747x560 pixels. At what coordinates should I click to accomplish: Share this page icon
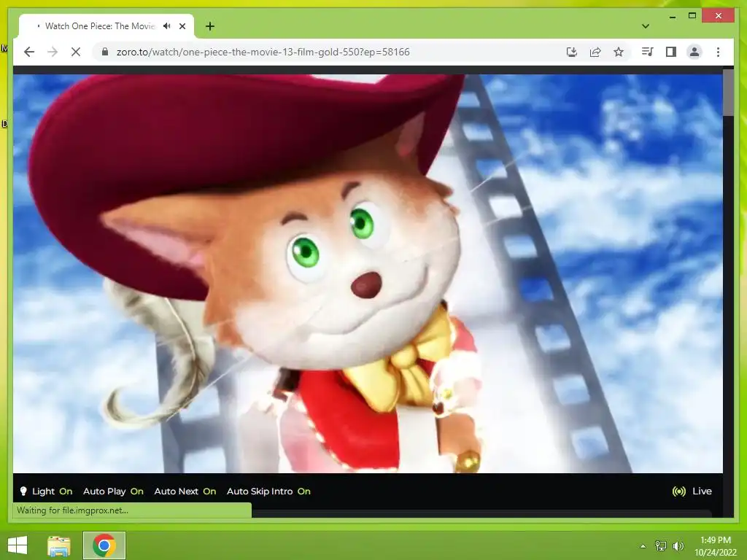[x=595, y=52]
